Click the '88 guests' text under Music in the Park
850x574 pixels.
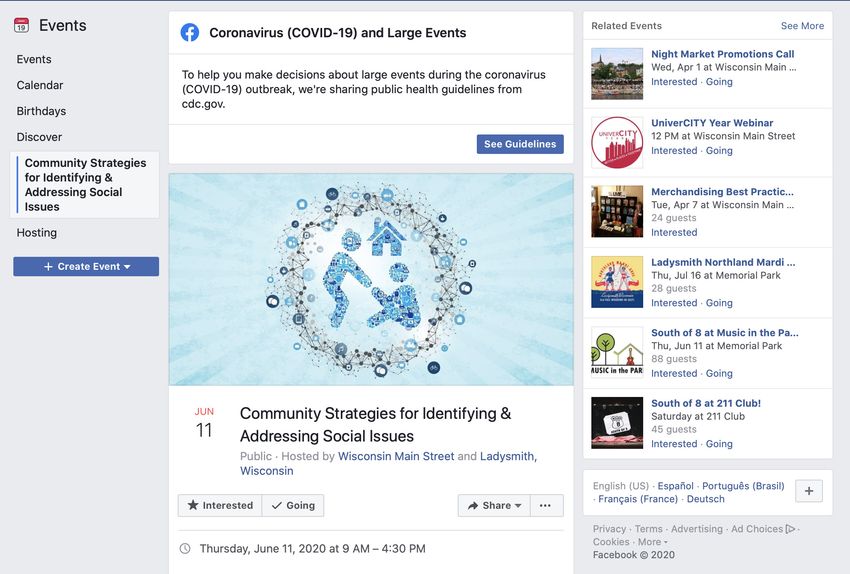pyautogui.click(x=674, y=359)
